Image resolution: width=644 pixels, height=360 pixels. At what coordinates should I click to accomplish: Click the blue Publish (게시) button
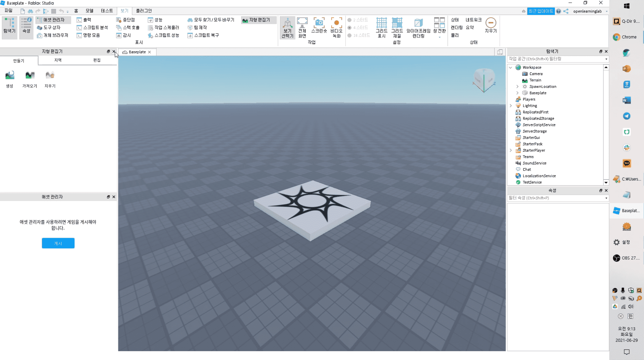(x=58, y=243)
